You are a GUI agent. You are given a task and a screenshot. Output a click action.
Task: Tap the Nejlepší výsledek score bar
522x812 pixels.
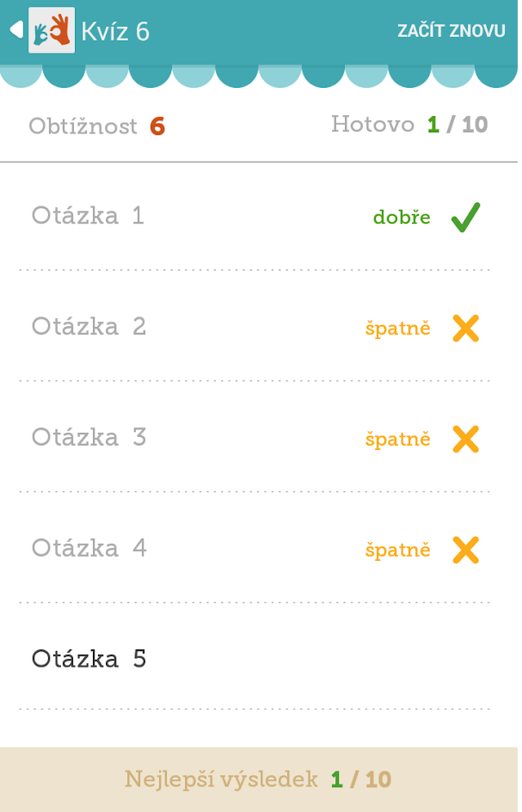[259, 779]
